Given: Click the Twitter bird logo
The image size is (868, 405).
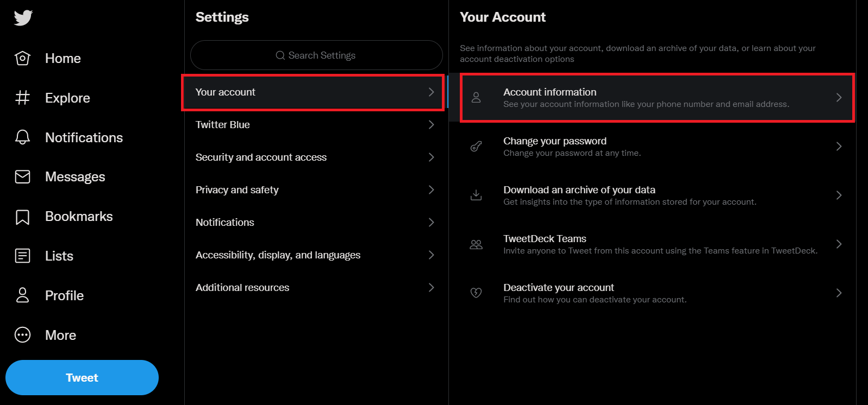Looking at the screenshot, I should point(23,18).
